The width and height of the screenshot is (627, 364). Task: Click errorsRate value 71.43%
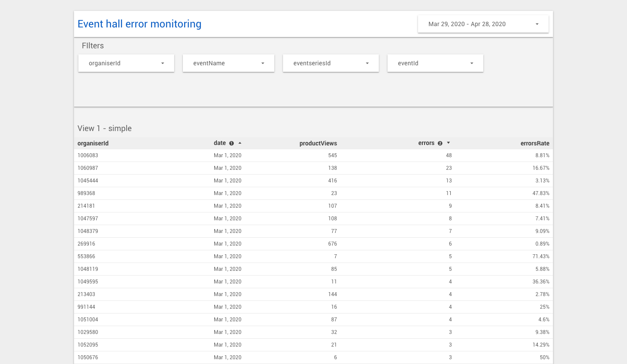(541, 256)
